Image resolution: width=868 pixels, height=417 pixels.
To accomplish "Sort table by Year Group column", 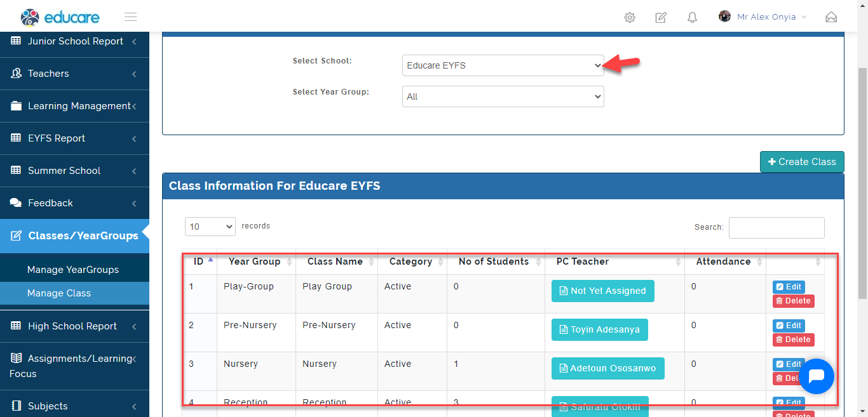I will (x=256, y=261).
